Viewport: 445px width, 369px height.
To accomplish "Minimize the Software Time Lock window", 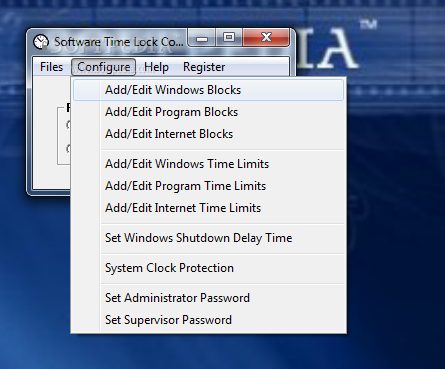I will pyautogui.click(x=202, y=38).
